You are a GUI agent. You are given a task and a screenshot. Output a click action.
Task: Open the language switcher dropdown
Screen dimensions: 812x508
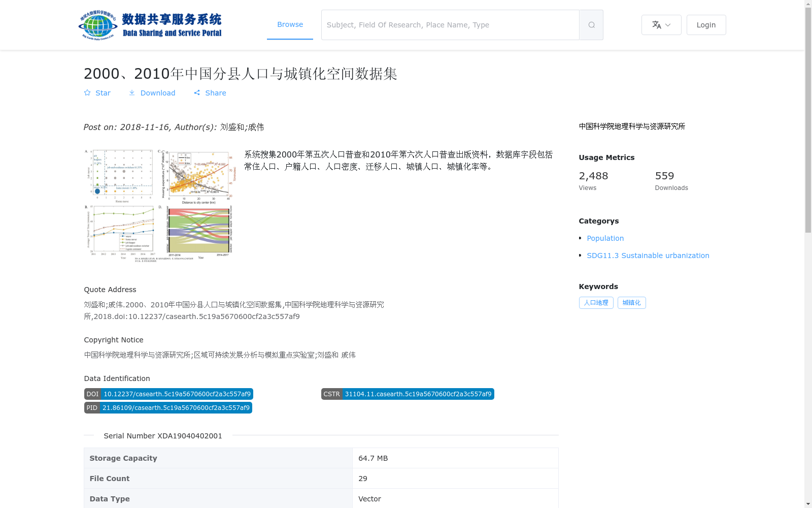pos(661,25)
